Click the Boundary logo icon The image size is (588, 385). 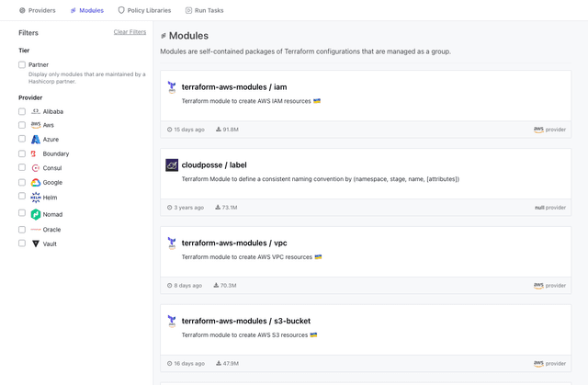pyautogui.click(x=33, y=153)
